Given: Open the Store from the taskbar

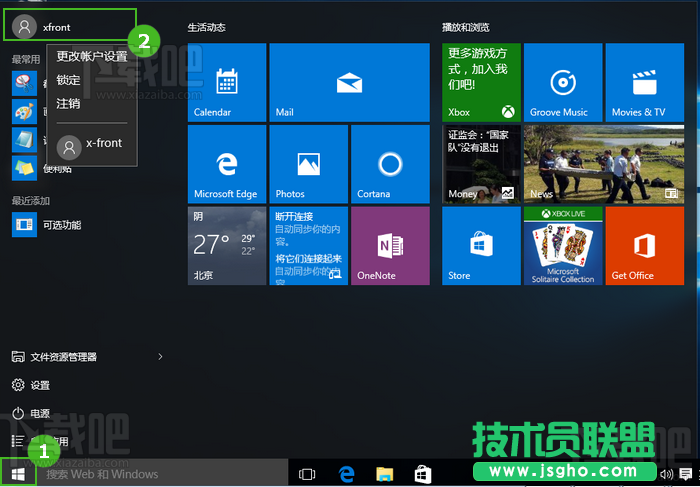Looking at the screenshot, I should [x=422, y=474].
